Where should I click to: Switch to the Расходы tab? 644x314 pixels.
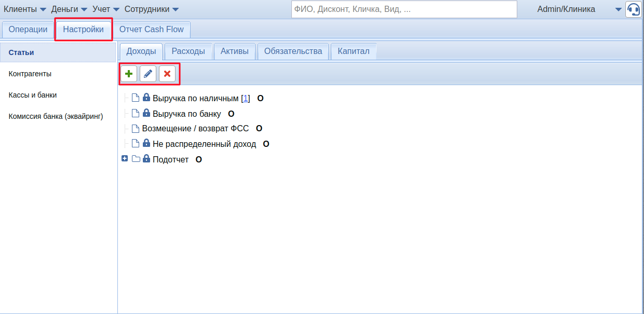(x=188, y=51)
